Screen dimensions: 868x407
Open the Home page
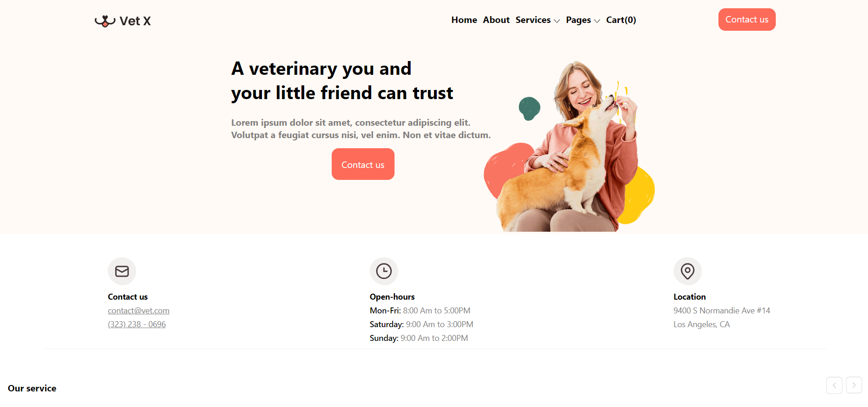click(x=464, y=20)
